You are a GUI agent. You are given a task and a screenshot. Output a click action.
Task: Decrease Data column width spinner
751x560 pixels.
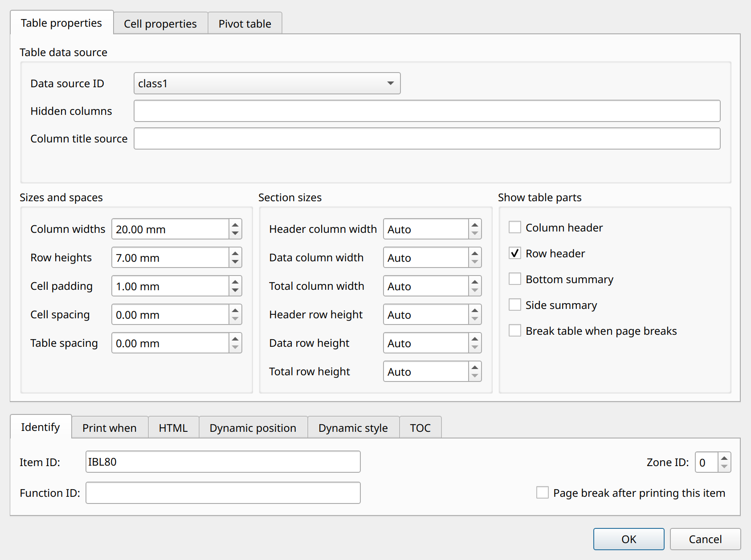pyautogui.click(x=475, y=263)
